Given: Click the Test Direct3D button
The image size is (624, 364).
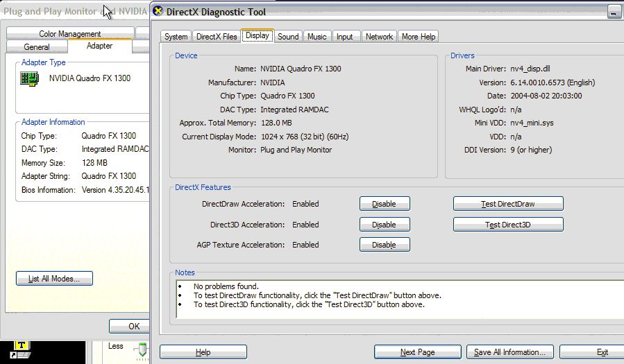Looking at the screenshot, I should coord(508,225).
